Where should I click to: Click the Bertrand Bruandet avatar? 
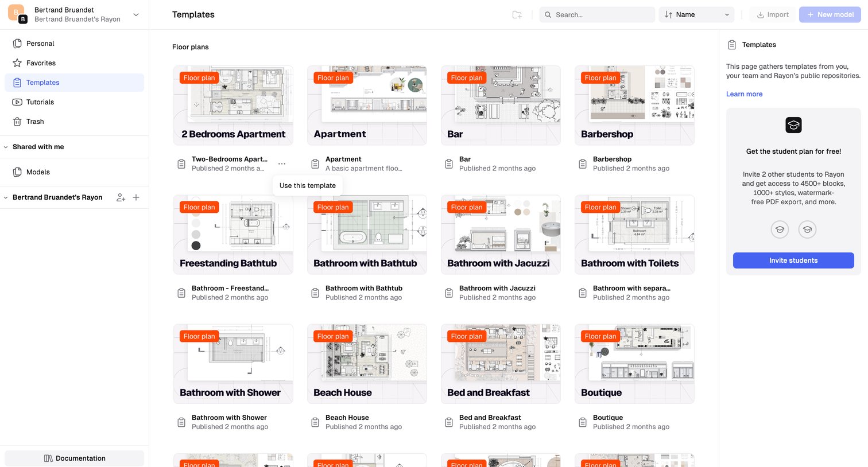coord(17,14)
